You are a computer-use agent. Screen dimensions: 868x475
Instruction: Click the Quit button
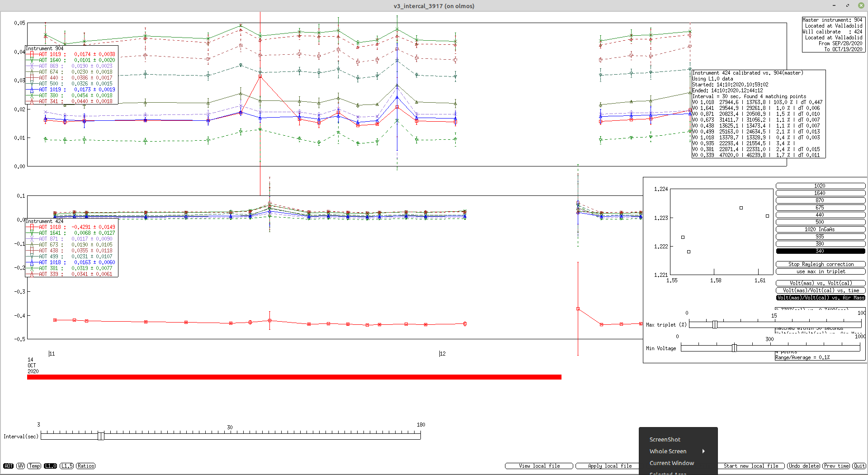click(859, 466)
